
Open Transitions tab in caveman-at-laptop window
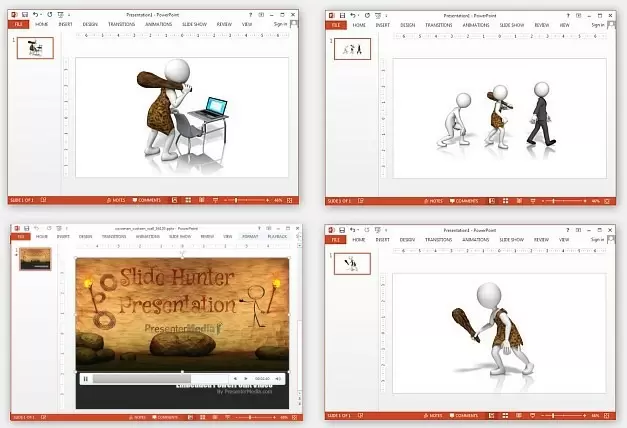115,23
